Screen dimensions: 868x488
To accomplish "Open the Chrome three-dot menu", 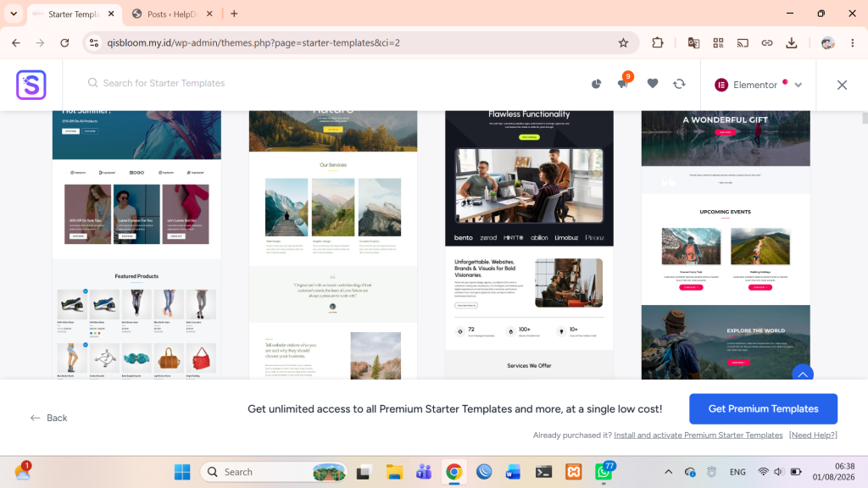I will 853,42.
